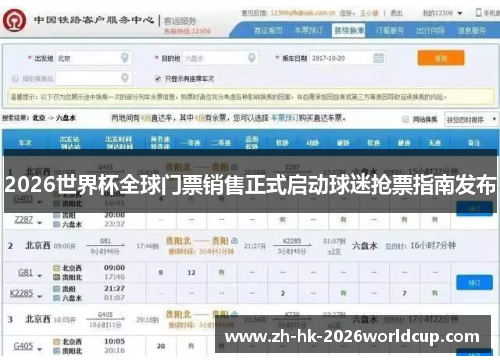Click G81 business seat count 8
Image resolution: width=500 pixels, height=362 pixels.
[x=161, y=273]
